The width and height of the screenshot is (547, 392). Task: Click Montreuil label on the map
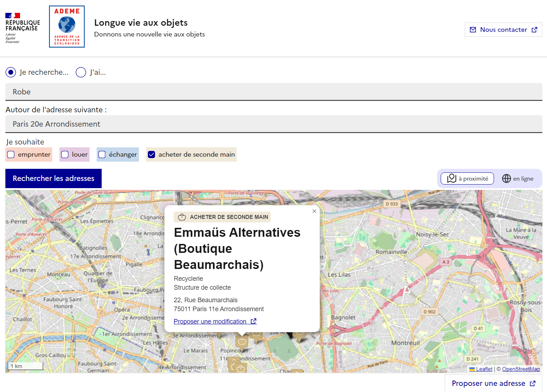point(405,343)
